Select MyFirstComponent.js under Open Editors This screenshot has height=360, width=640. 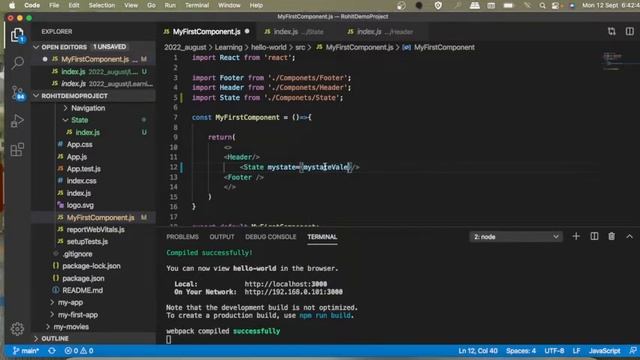coord(95,59)
